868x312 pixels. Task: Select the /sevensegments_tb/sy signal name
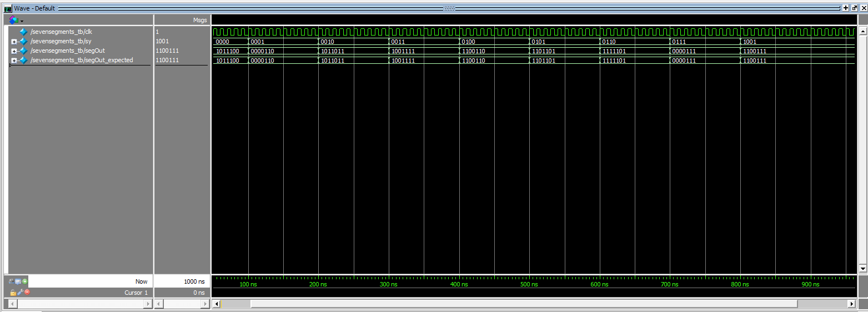[x=61, y=41]
